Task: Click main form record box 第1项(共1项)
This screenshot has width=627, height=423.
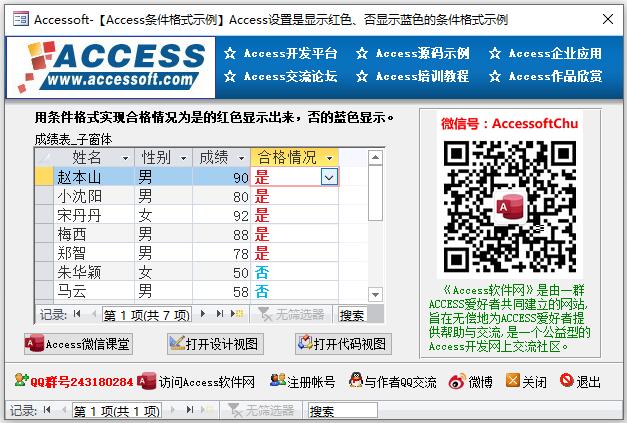Action: pos(117,411)
